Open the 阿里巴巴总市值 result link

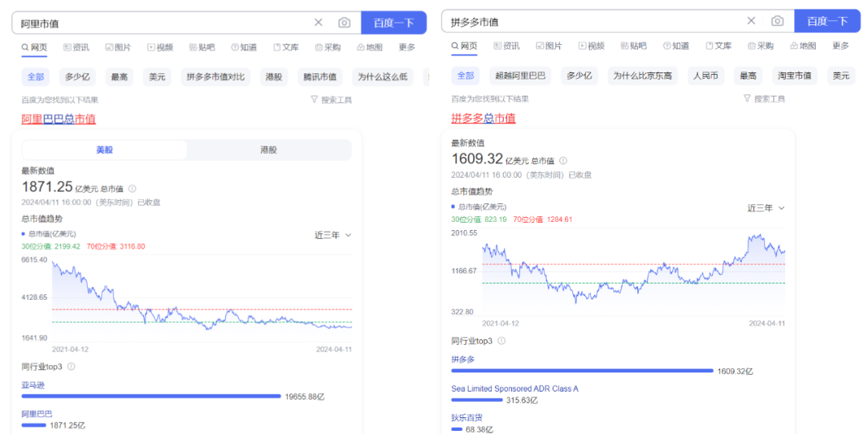(58, 119)
